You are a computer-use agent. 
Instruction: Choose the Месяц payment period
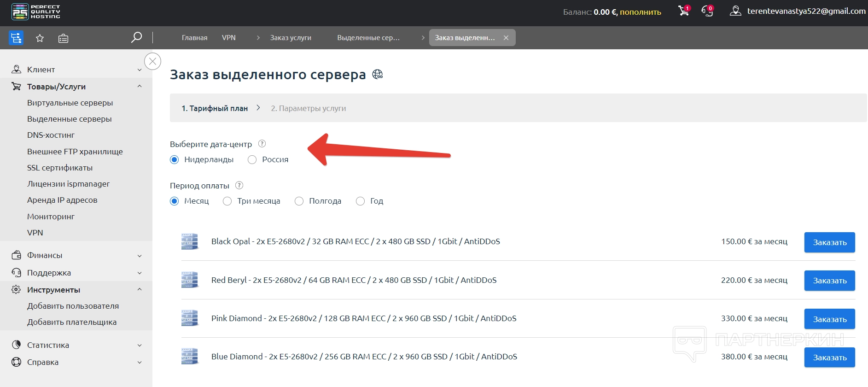coord(174,201)
